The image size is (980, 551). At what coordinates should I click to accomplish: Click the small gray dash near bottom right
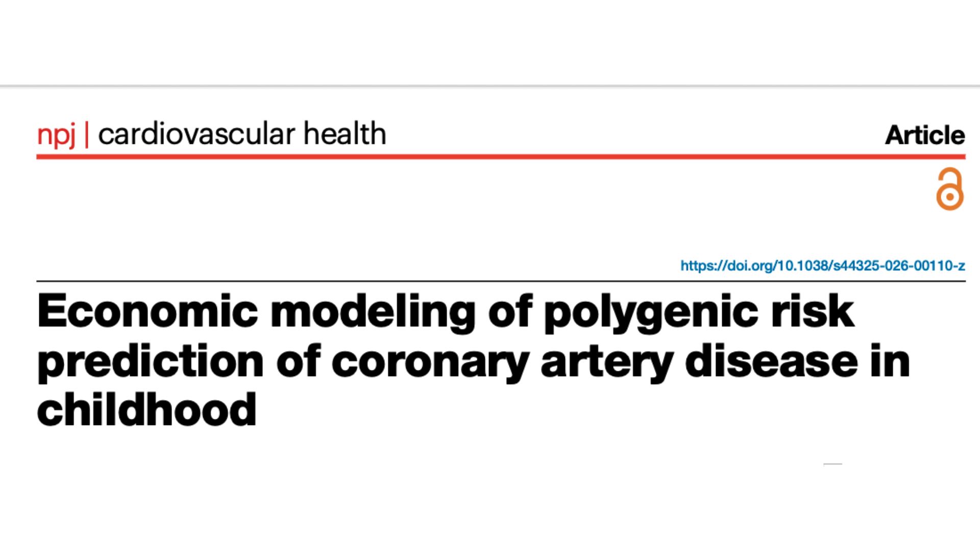(x=832, y=464)
